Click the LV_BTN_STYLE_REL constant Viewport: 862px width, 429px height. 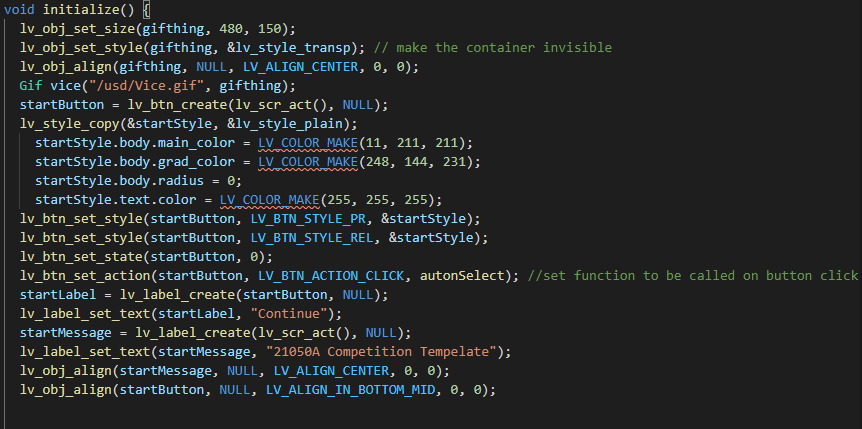pos(316,238)
